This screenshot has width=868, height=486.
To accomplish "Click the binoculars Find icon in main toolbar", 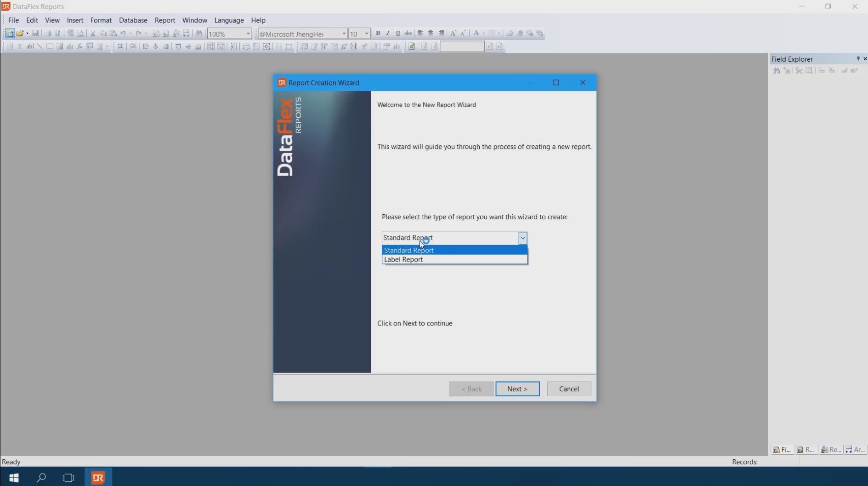I will pos(199,34).
